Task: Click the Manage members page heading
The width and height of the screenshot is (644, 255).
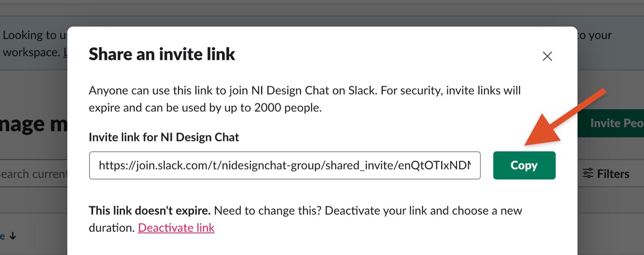Action: [34, 123]
